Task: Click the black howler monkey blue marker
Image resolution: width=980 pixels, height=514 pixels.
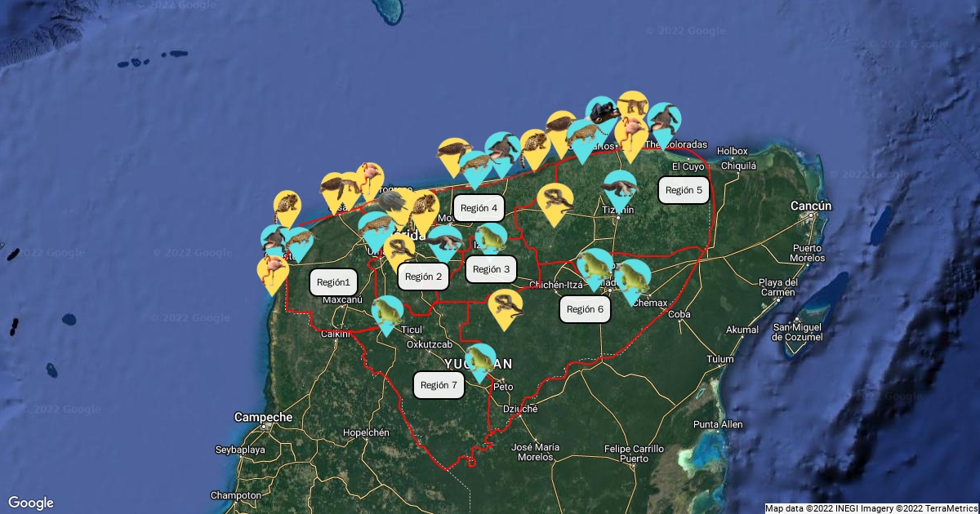Action: (x=602, y=113)
